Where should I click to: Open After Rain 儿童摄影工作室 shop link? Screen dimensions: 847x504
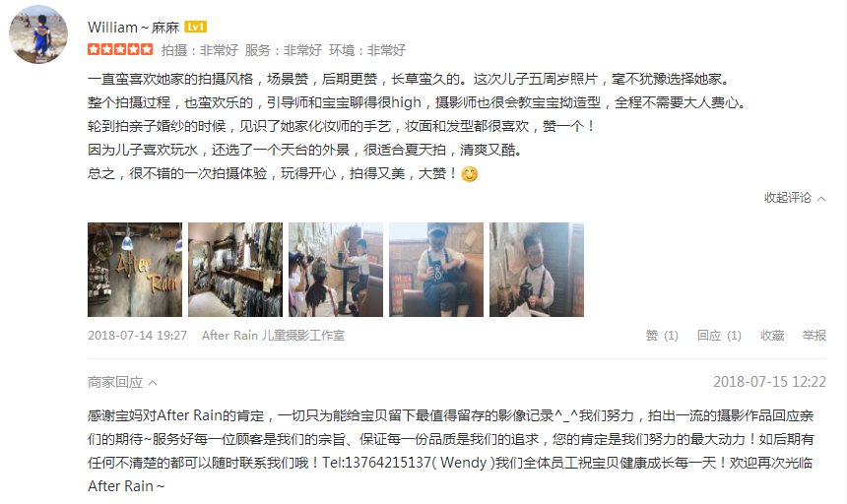(274, 335)
